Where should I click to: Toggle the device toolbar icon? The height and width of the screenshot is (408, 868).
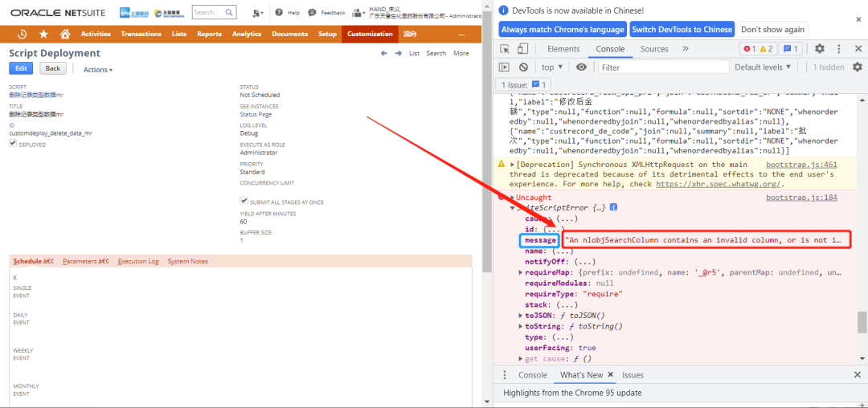click(522, 49)
